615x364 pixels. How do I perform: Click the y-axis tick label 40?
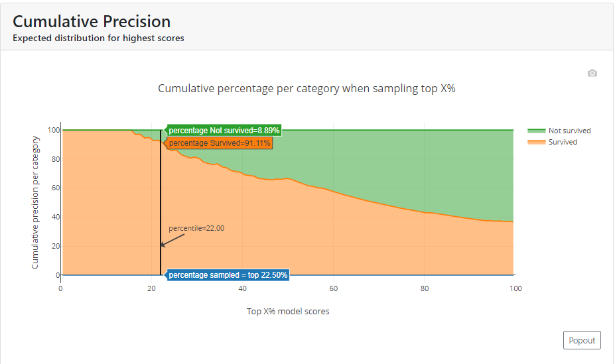tap(53, 217)
